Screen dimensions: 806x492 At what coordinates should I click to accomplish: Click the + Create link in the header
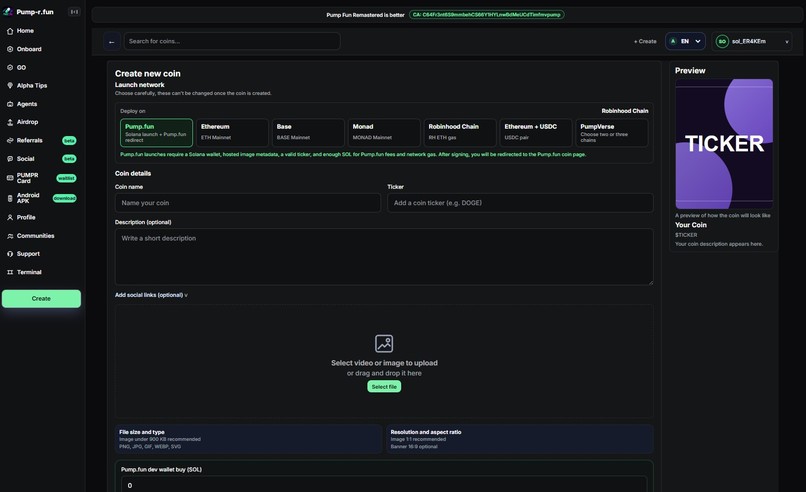click(x=645, y=41)
